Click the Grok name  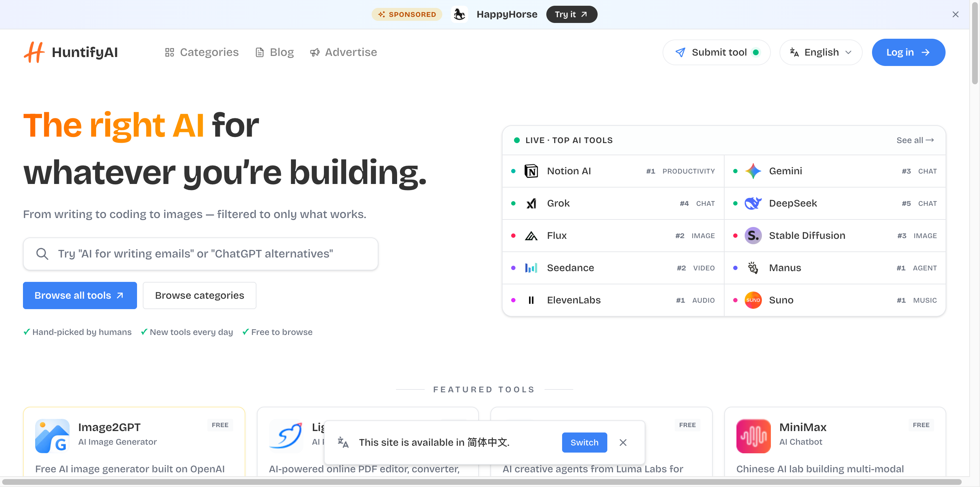pyautogui.click(x=558, y=204)
